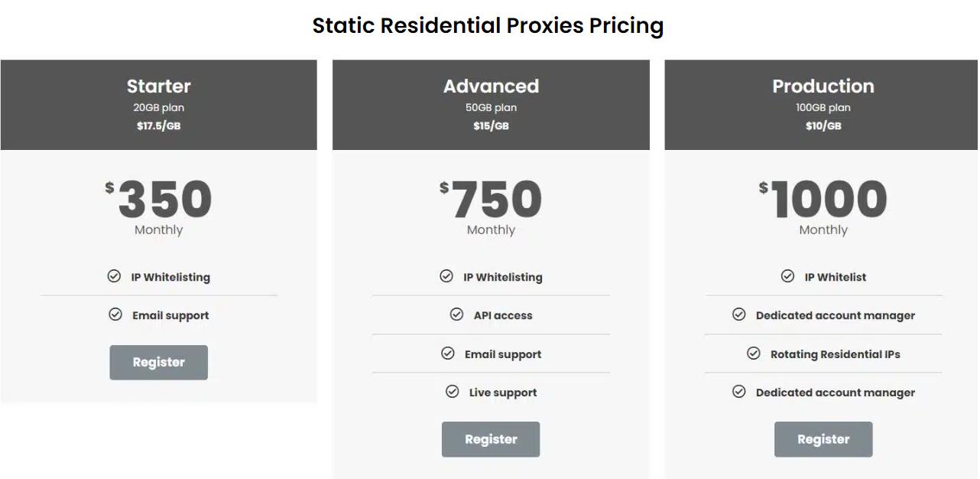Click the Rotating Residential IPs feature text

[836, 354]
